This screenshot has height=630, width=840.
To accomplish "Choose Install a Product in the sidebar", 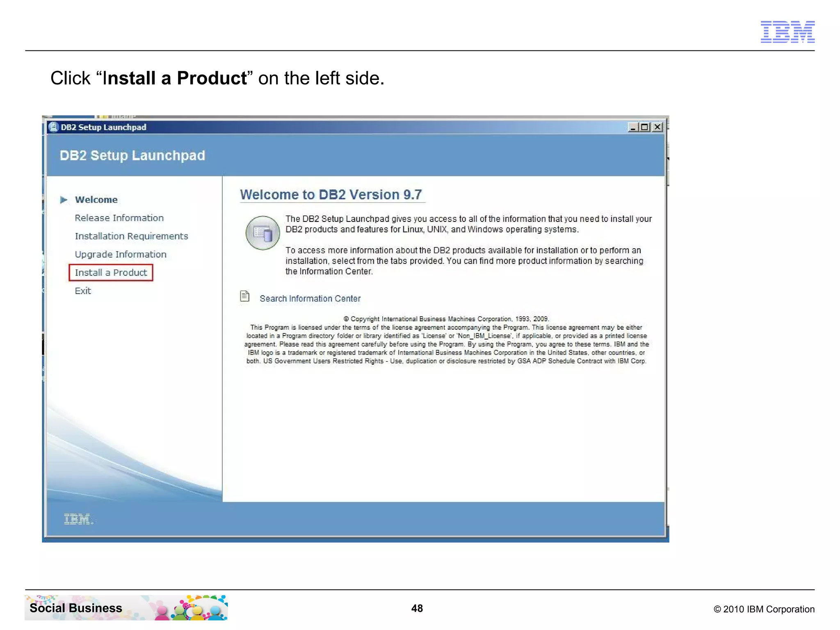I will click(111, 273).
